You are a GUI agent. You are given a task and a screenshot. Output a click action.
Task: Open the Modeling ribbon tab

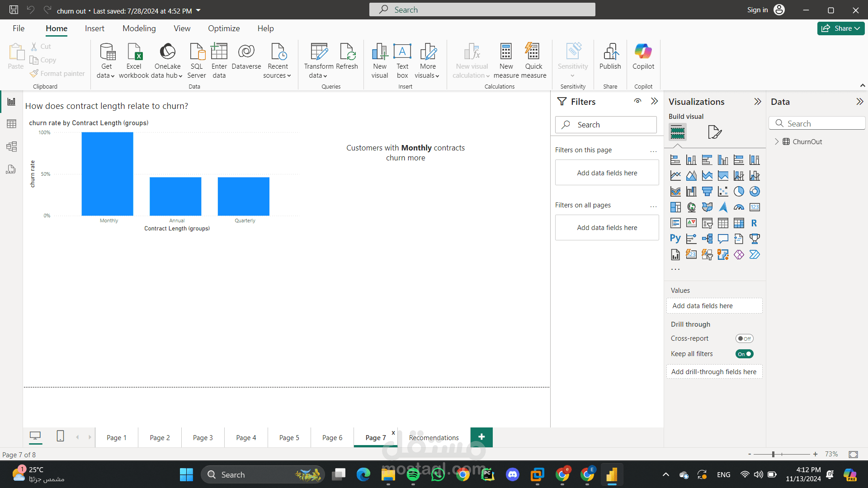coord(139,28)
